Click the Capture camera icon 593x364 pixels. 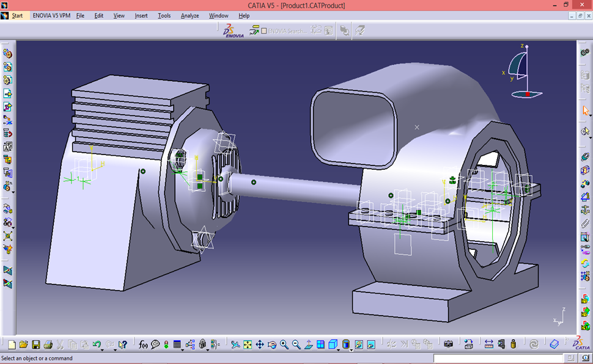click(x=448, y=344)
